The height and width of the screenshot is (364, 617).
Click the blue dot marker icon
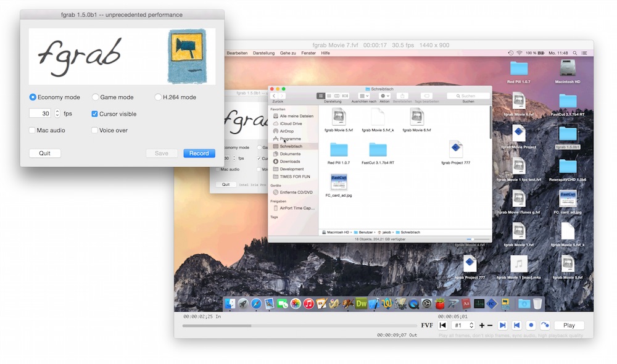(x=531, y=325)
